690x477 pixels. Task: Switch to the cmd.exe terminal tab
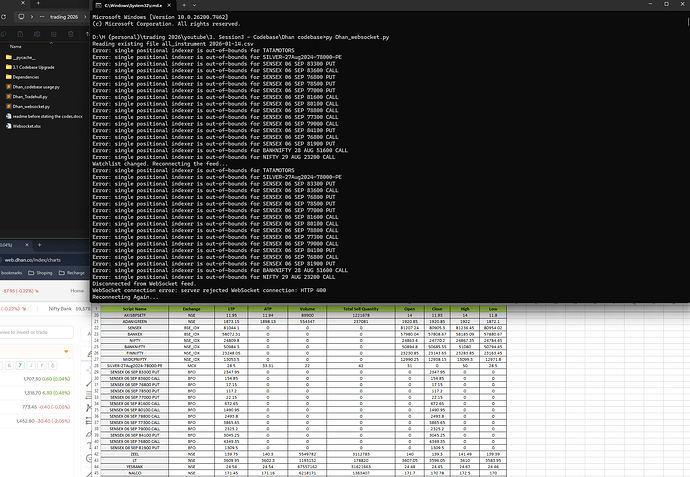pyautogui.click(x=133, y=5)
